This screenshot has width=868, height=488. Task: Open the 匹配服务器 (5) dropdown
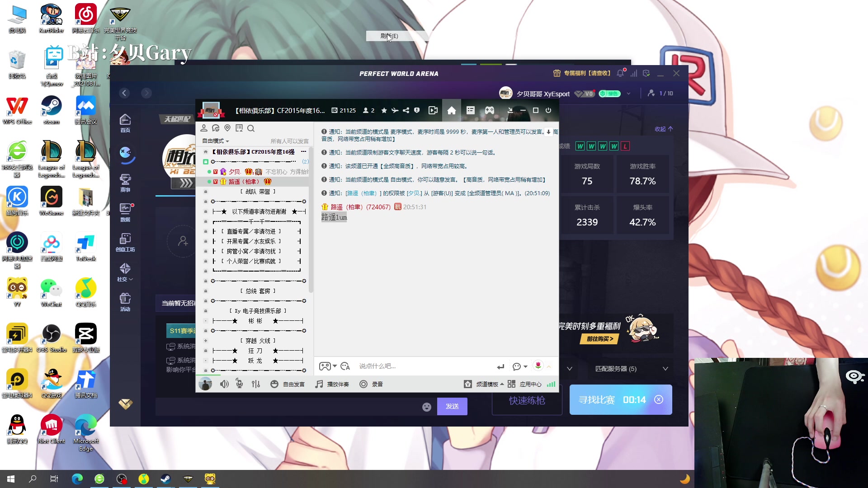point(631,369)
